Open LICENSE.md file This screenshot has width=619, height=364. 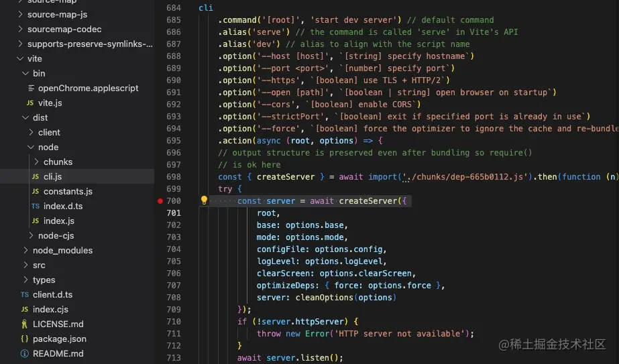pyautogui.click(x=58, y=324)
